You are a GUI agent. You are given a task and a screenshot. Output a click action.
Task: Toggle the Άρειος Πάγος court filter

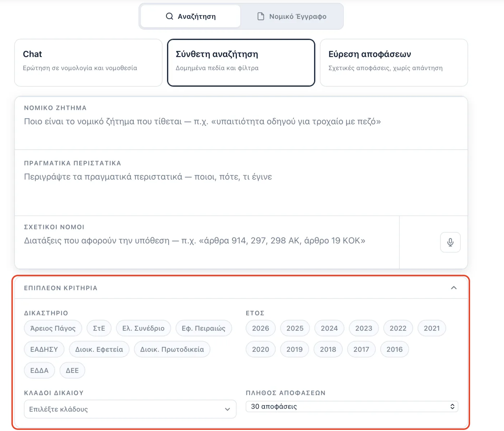53,328
